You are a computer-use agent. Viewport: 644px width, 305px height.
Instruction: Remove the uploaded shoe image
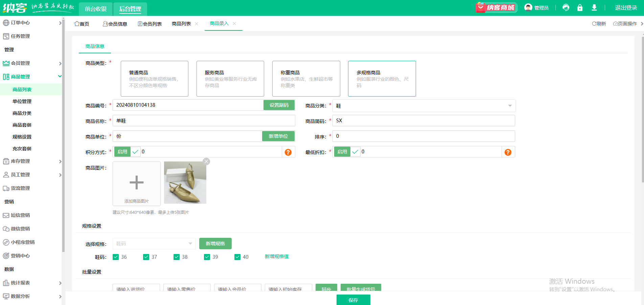click(206, 161)
